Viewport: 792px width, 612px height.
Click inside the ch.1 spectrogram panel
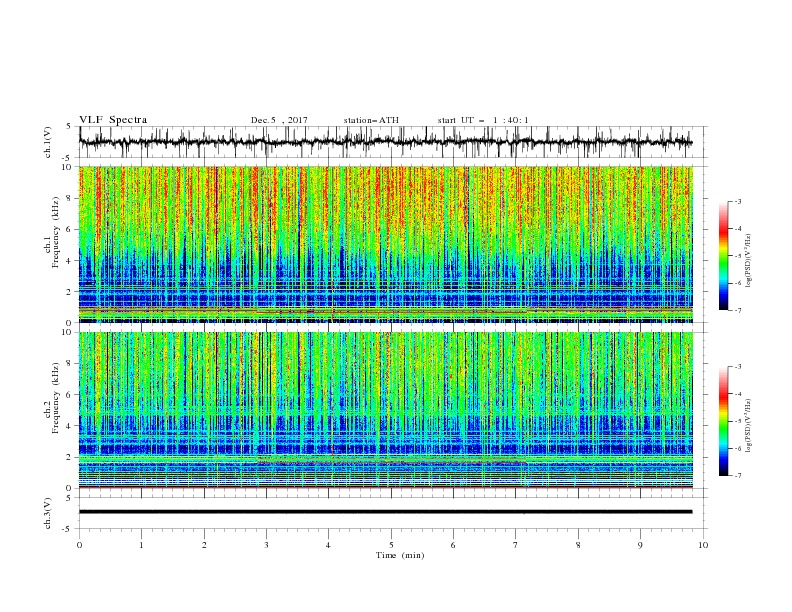[385, 244]
